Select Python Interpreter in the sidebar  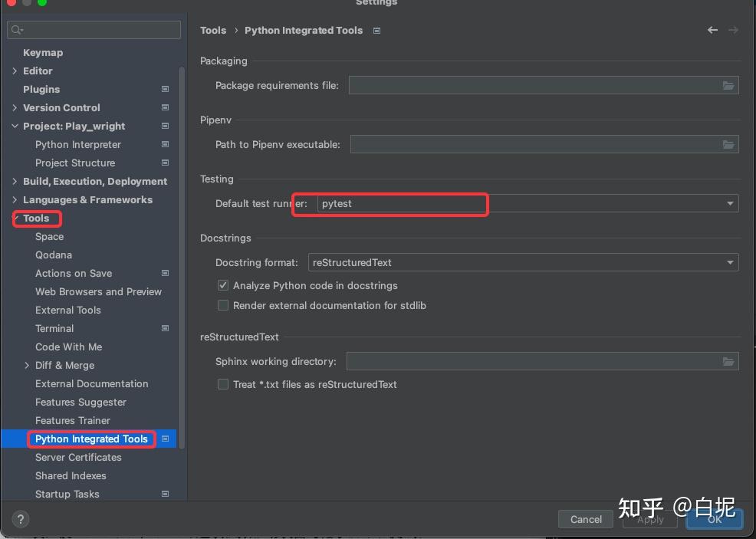tap(78, 145)
